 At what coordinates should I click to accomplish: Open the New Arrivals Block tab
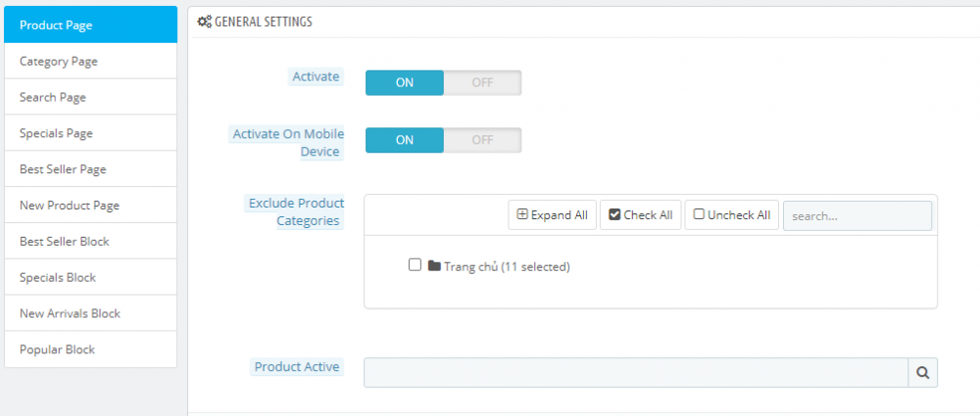tap(90, 313)
